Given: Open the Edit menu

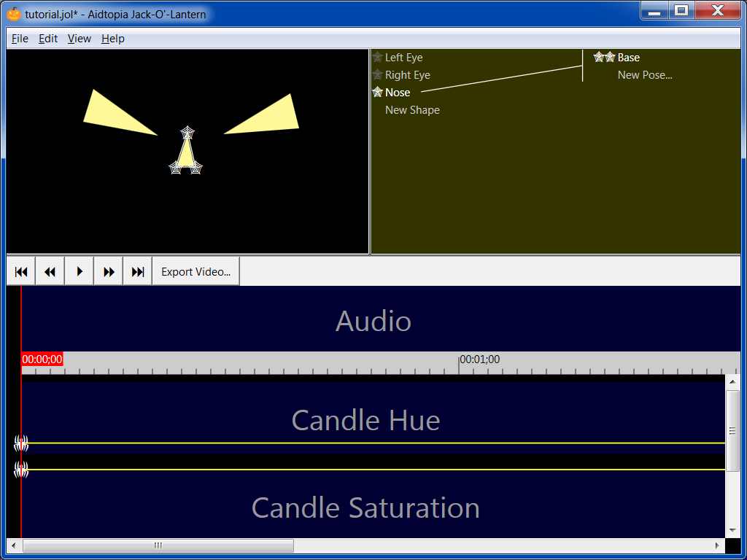Looking at the screenshot, I should click(x=48, y=39).
